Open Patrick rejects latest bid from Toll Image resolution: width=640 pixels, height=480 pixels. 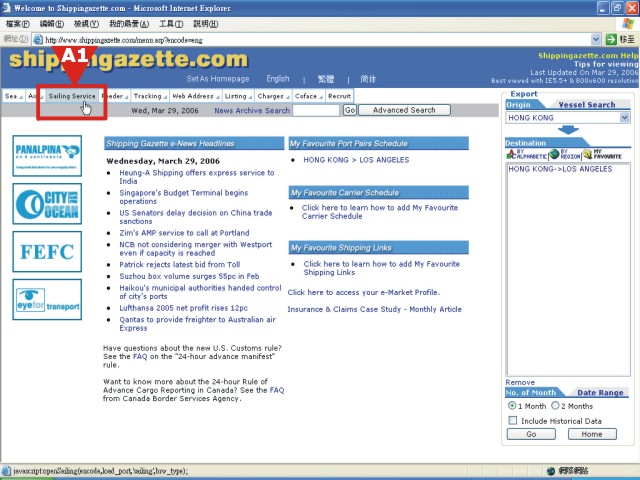coord(180,264)
